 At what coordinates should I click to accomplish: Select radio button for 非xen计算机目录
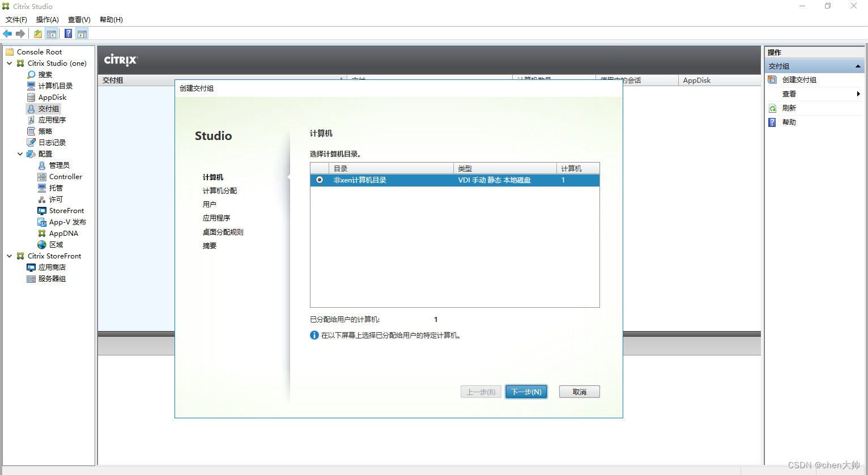(x=320, y=180)
